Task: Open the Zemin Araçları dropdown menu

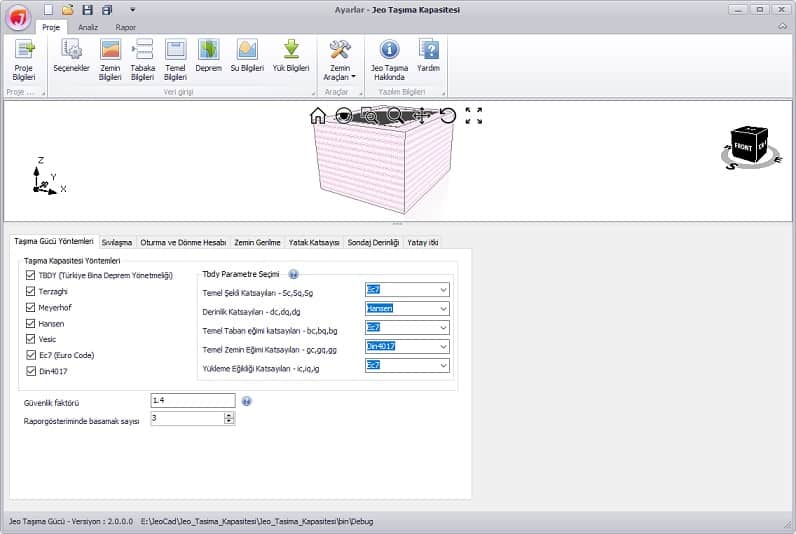Action: point(340,60)
